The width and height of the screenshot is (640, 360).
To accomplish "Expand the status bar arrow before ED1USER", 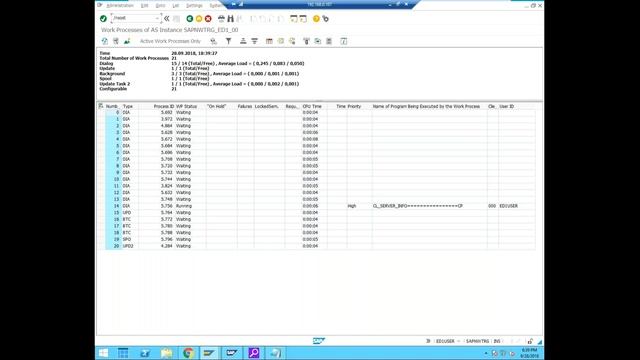I will coord(428,341).
